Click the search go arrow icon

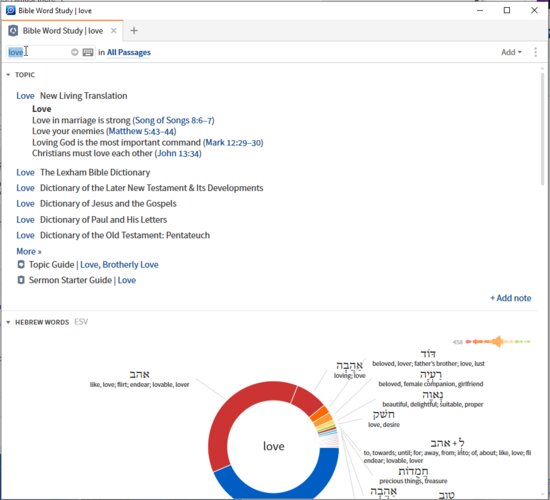[74, 52]
